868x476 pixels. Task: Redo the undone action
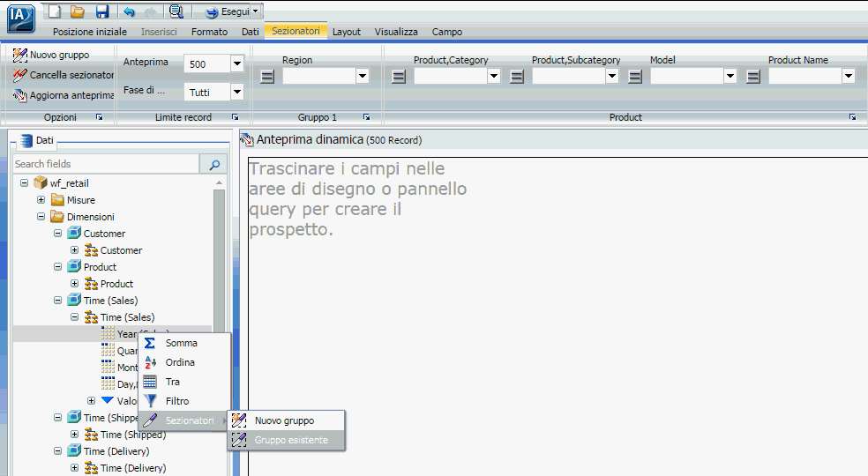pyautogui.click(x=150, y=11)
